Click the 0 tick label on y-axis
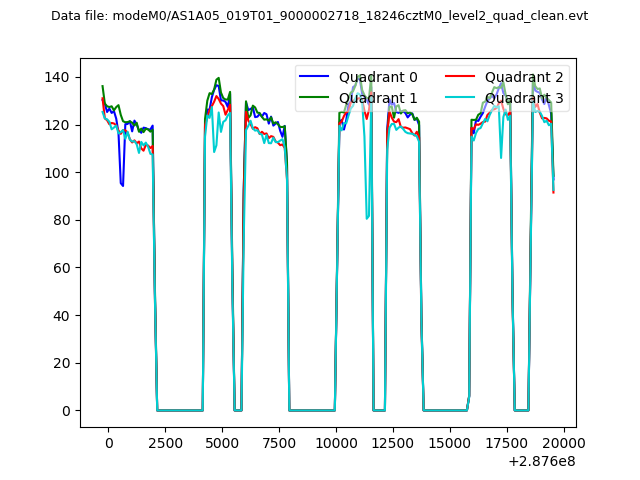640x480 pixels. pos(68,411)
